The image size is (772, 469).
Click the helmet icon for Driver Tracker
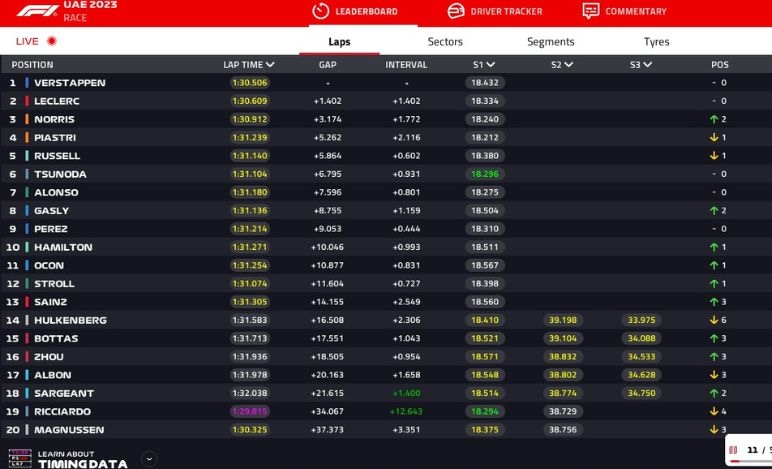455,11
